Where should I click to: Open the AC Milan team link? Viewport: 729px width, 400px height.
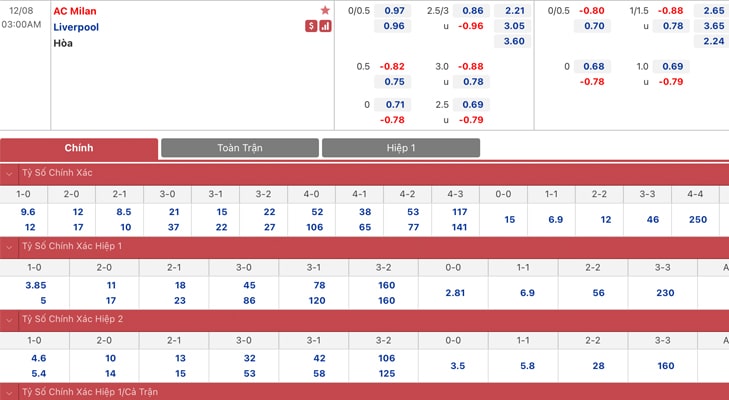[x=75, y=11]
